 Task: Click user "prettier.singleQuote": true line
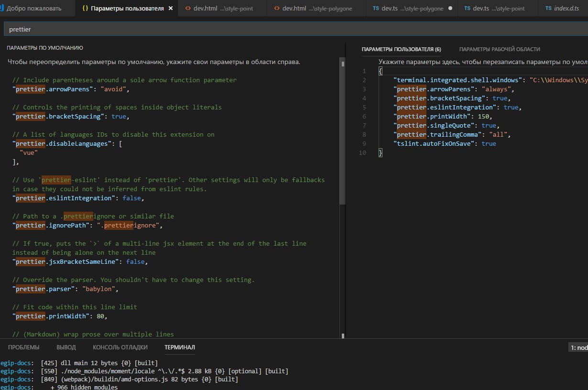[446, 126]
